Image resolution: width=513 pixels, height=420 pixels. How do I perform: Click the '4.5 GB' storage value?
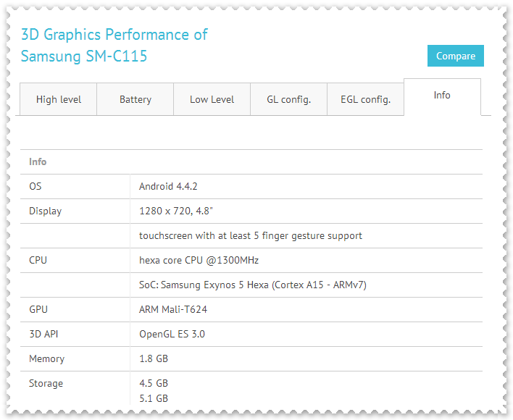coord(154,383)
